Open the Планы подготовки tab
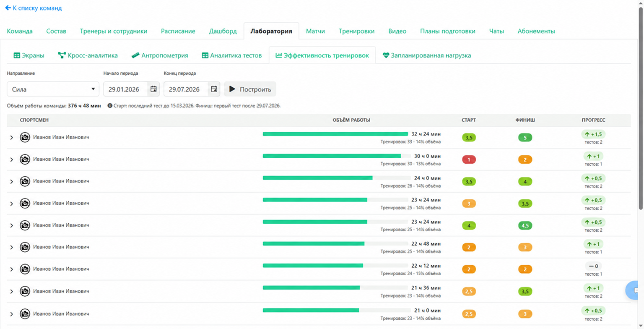This screenshot has height=329, width=644. (x=448, y=31)
